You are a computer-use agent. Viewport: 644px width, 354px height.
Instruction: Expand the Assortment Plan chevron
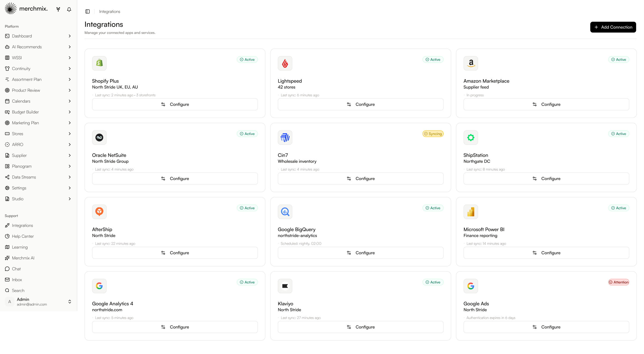pyautogui.click(x=70, y=79)
